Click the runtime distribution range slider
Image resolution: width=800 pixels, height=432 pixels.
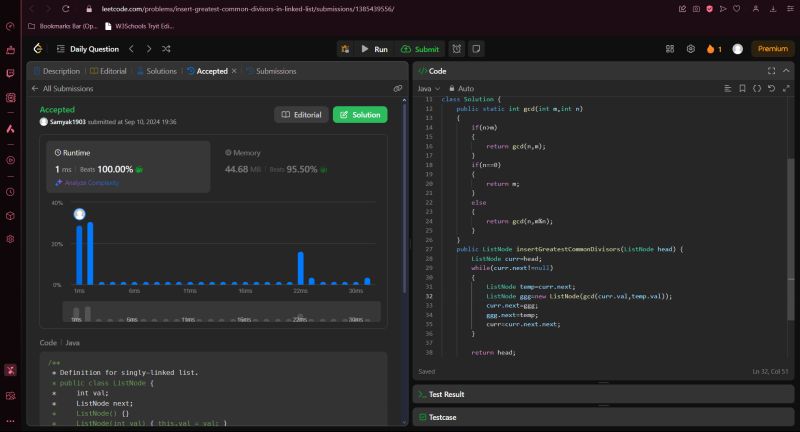[221, 312]
